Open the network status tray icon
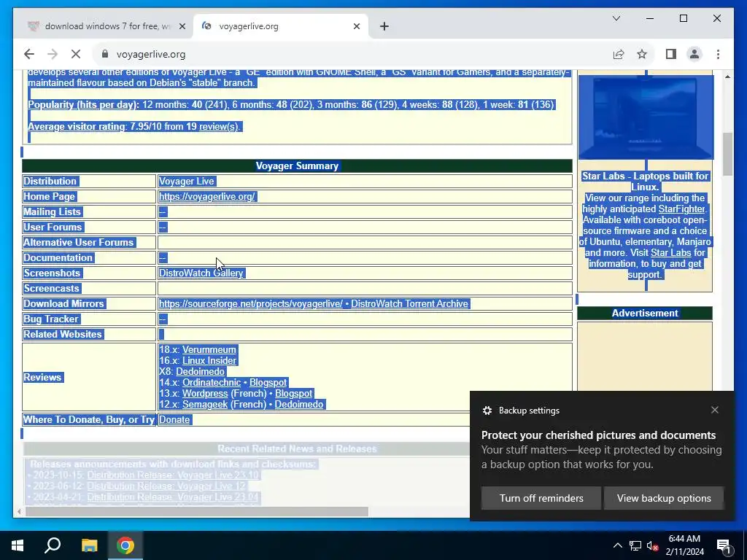 click(x=635, y=545)
